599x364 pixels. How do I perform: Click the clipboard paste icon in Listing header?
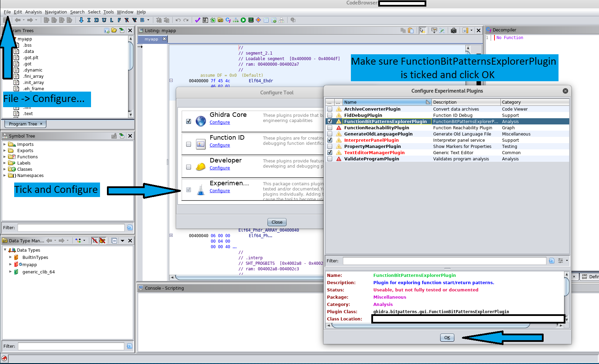pyautogui.click(x=411, y=30)
